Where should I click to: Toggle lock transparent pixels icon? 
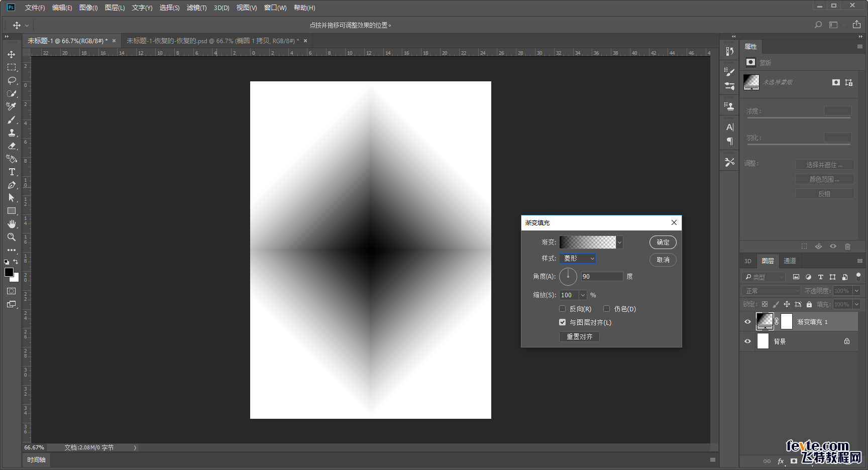tap(765, 304)
